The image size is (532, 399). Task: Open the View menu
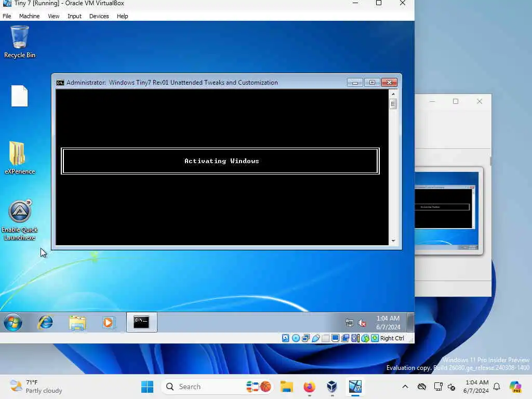click(54, 16)
